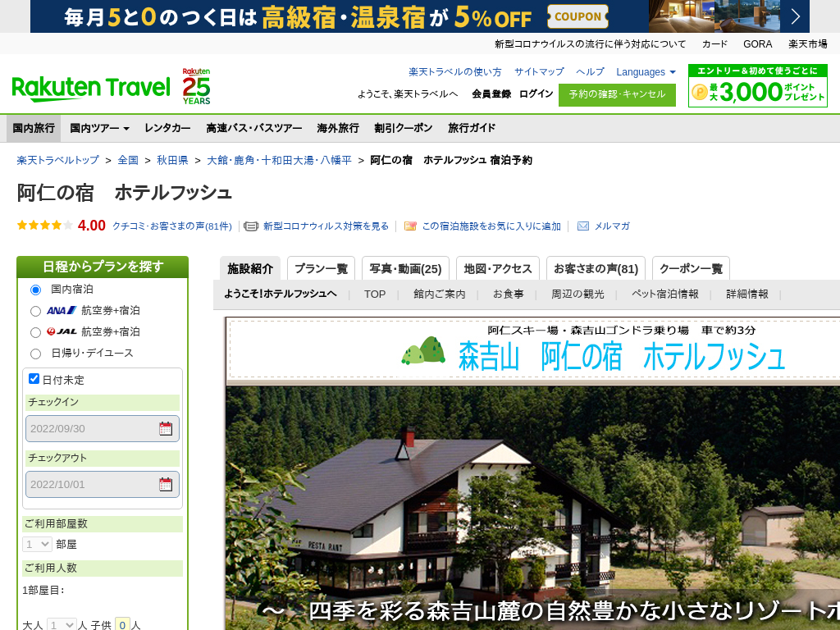
Task: Switch to the プラン一覧 tab
Action: (x=321, y=268)
